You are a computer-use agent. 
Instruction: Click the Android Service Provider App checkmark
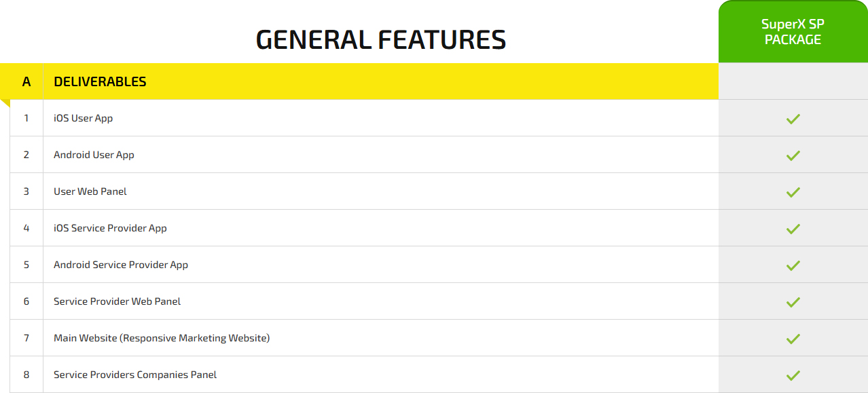(x=793, y=265)
